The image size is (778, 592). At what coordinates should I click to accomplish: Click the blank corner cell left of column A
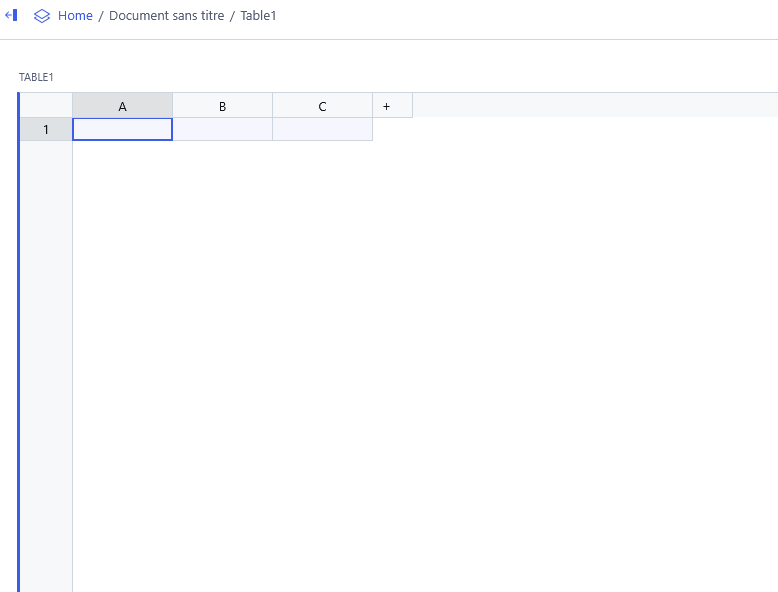pos(46,105)
